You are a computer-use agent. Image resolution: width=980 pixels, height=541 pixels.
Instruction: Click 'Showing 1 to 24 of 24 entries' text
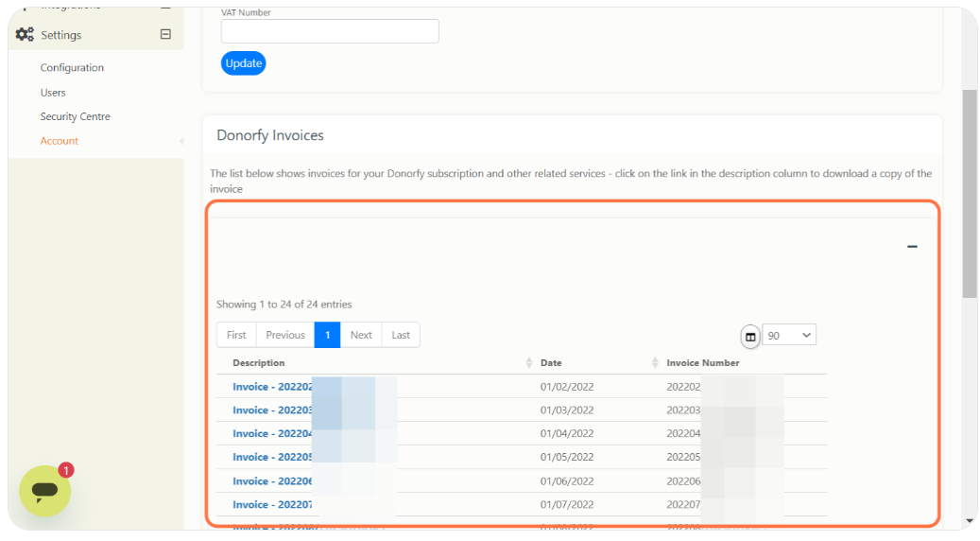coord(284,305)
